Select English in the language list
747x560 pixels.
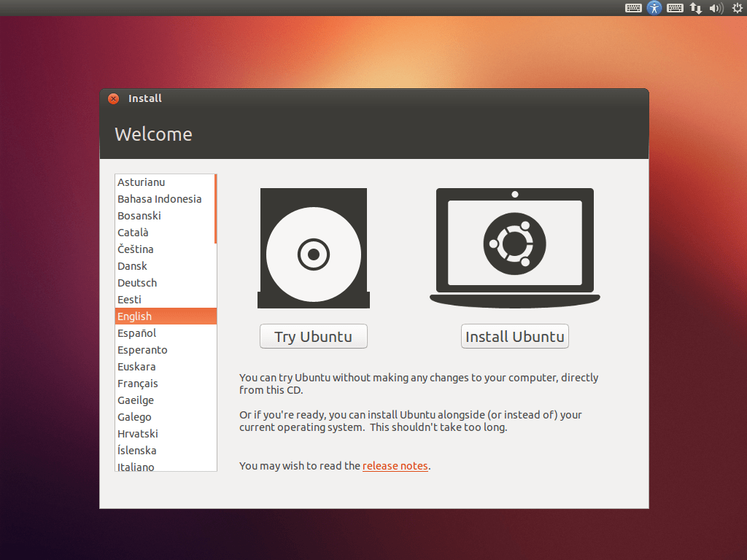(x=153, y=316)
